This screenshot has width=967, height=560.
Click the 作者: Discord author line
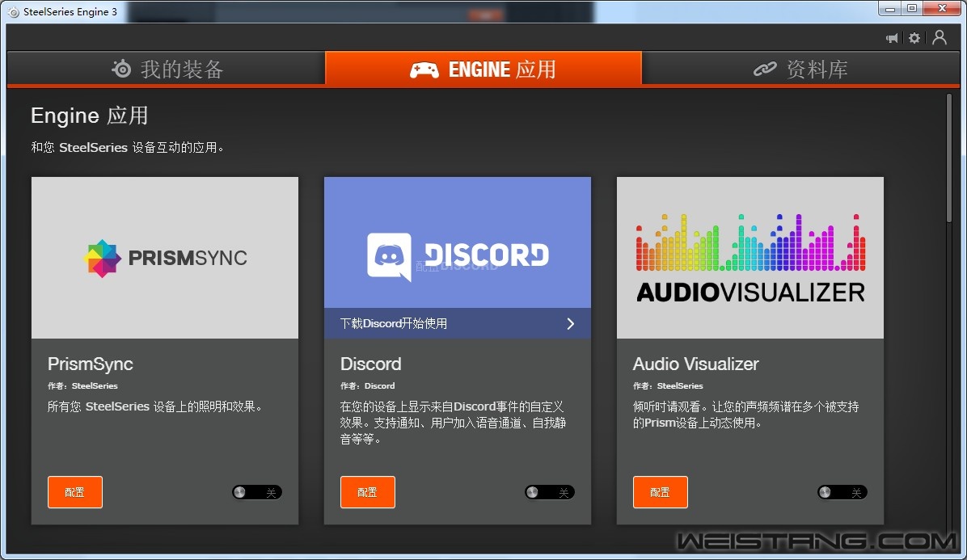coord(368,385)
